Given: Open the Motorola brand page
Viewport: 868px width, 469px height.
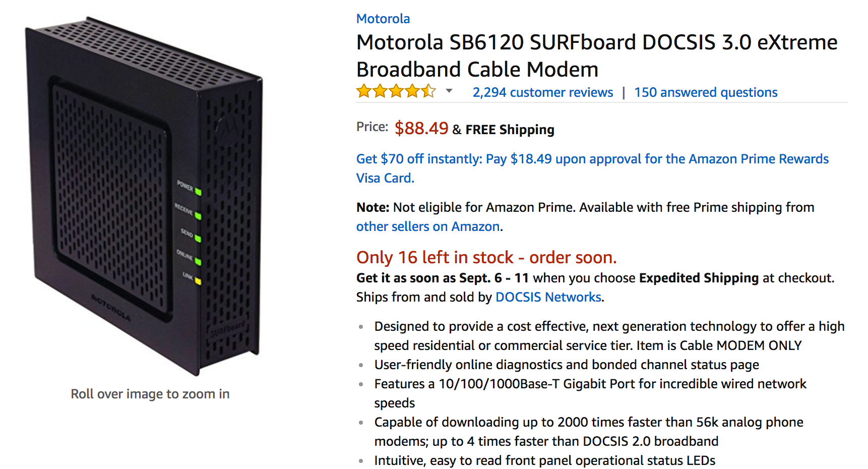Looking at the screenshot, I should coord(383,19).
